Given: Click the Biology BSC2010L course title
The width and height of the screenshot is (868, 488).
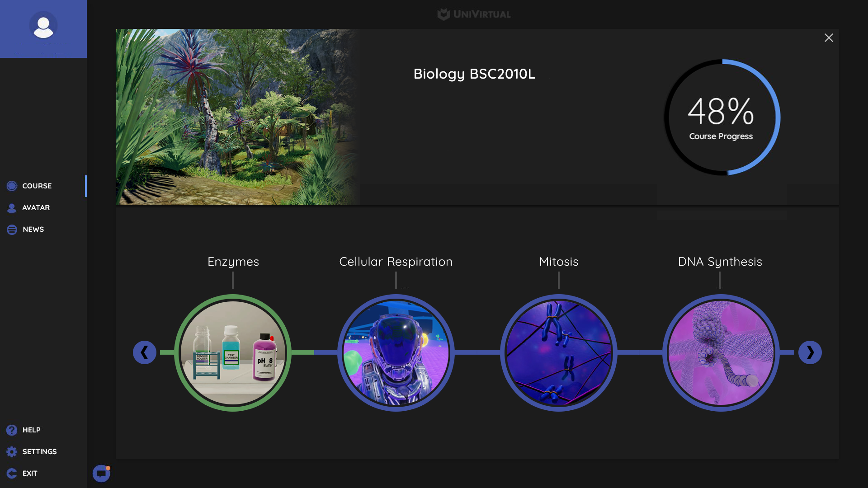Looking at the screenshot, I should coord(474,74).
